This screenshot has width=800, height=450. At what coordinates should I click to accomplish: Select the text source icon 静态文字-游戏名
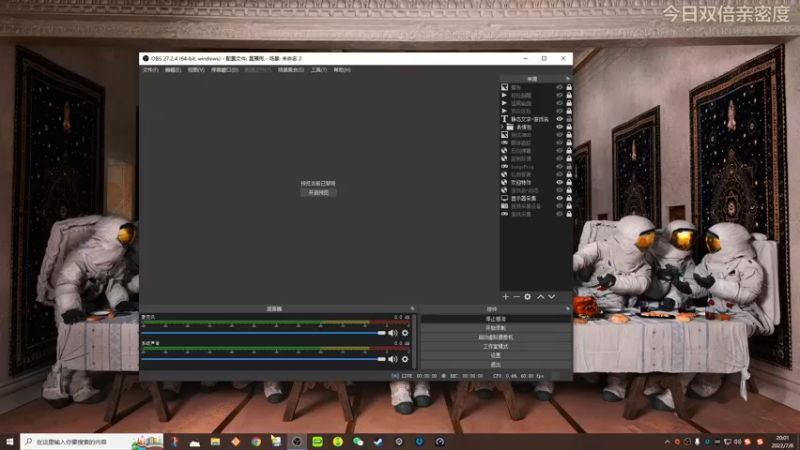point(505,119)
